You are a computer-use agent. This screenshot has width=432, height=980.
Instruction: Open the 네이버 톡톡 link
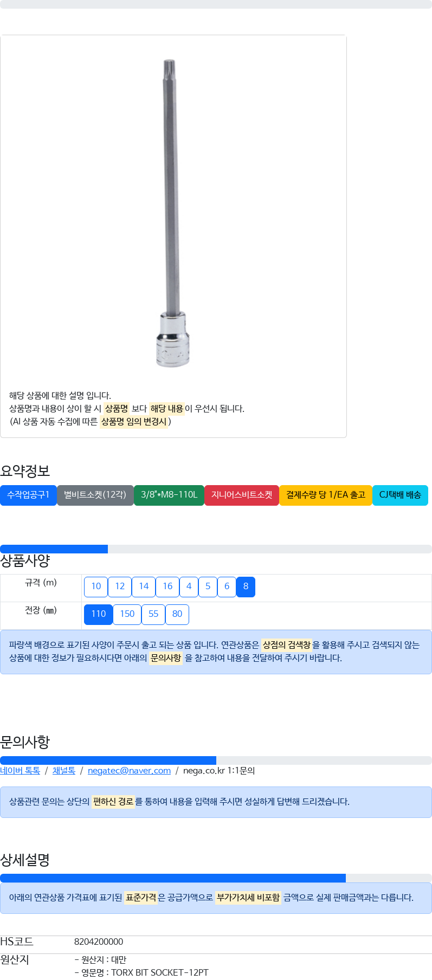click(x=20, y=771)
